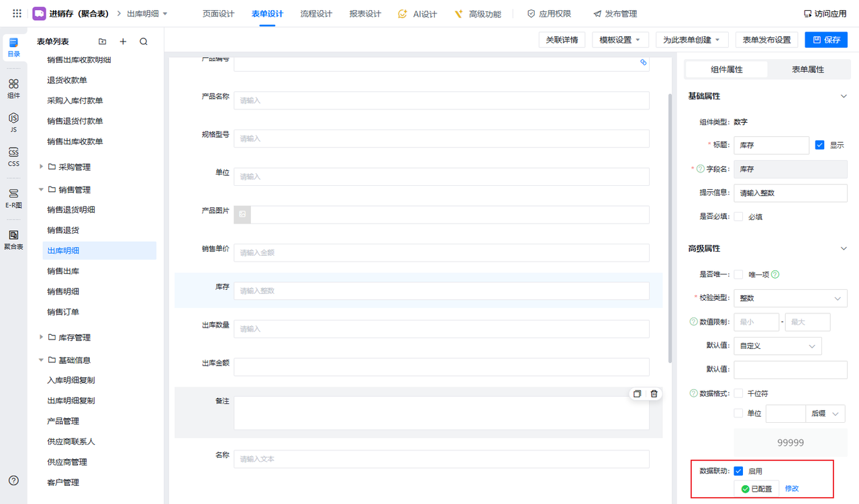Toggle the 显示 checkbox for title
The height and width of the screenshot is (504, 859).
(819, 145)
